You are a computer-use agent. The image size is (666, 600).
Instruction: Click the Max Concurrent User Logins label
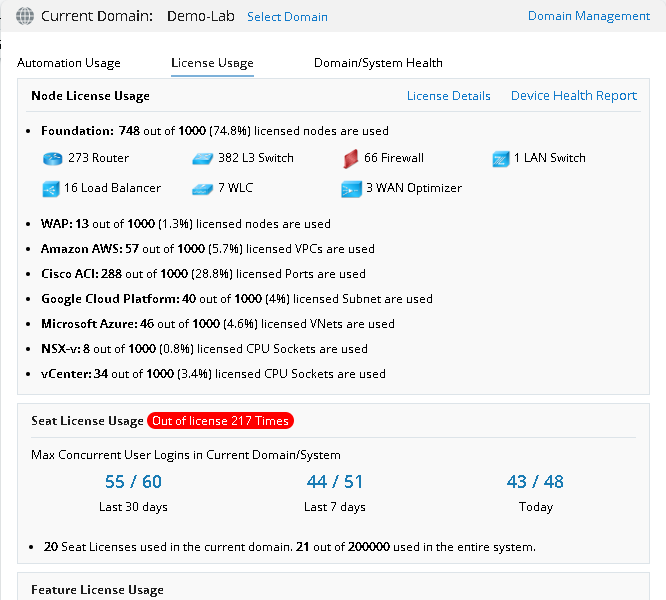[x=186, y=455]
